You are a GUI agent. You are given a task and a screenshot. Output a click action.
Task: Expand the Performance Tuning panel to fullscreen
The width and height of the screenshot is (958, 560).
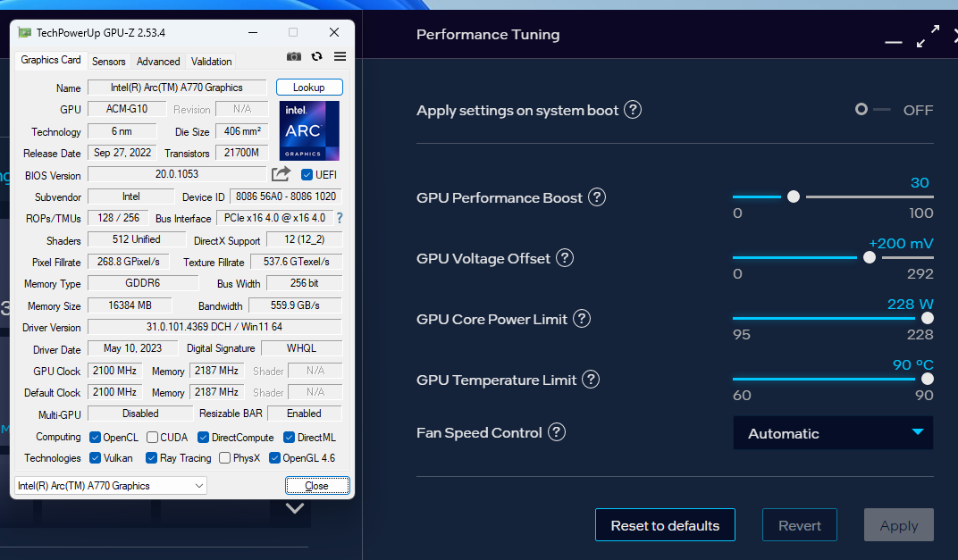928,36
